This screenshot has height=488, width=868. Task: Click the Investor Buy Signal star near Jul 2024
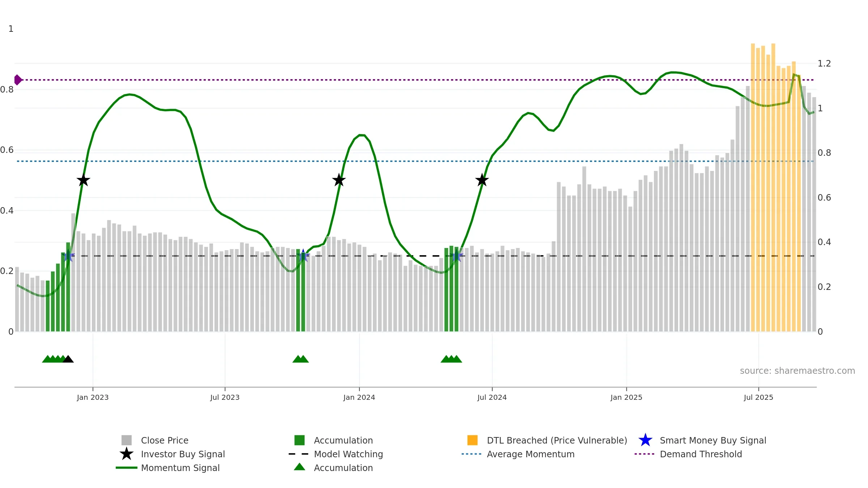(x=482, y=180)
